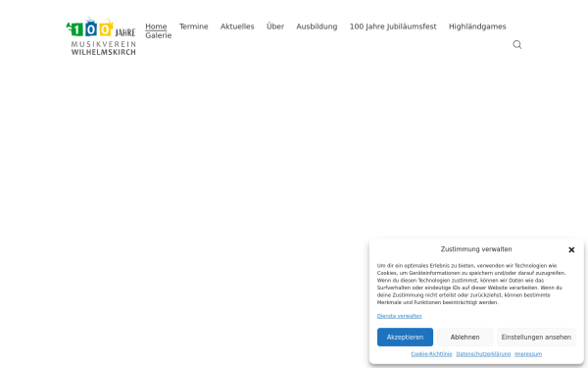588x368 pixels.
Task: Click Einstellungen ansehen button
Action: [x=536, y=338]
